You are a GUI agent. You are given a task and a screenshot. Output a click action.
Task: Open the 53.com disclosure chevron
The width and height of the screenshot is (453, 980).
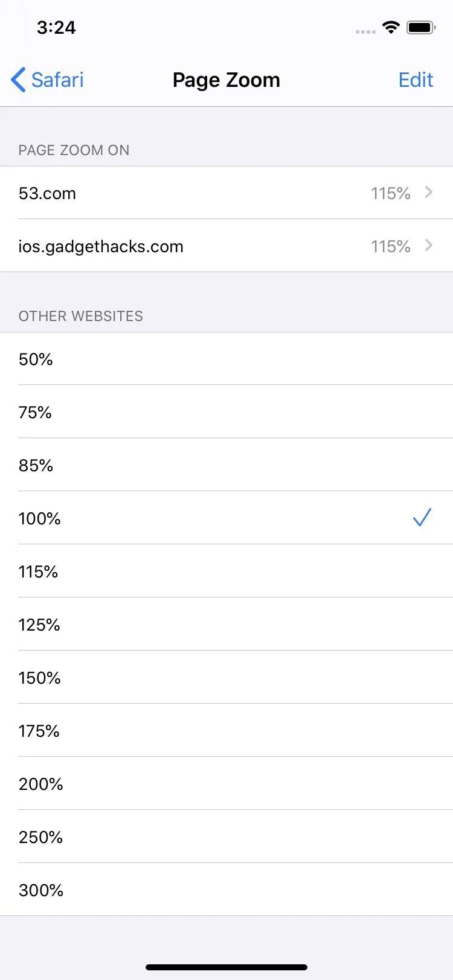point(429,192)
